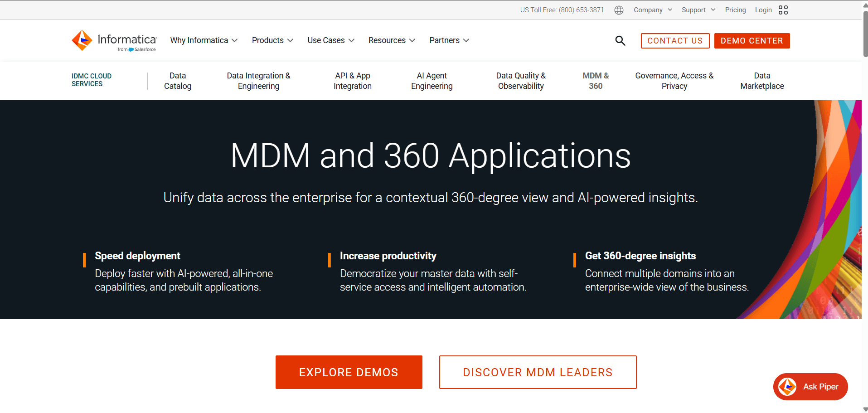Click the IDMC CLOUD SERVICES label
The height and width of the screenshot is (413, 868).
pyautogui.click(x=92, y=80)
